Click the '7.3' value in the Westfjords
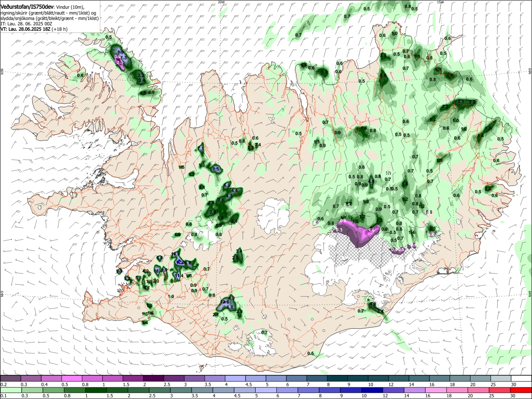532x399 pixels. 123,57
